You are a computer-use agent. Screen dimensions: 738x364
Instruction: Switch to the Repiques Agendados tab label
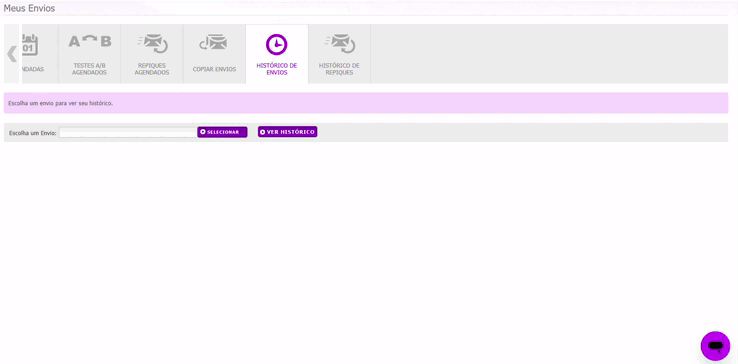[x=152, y=69]
